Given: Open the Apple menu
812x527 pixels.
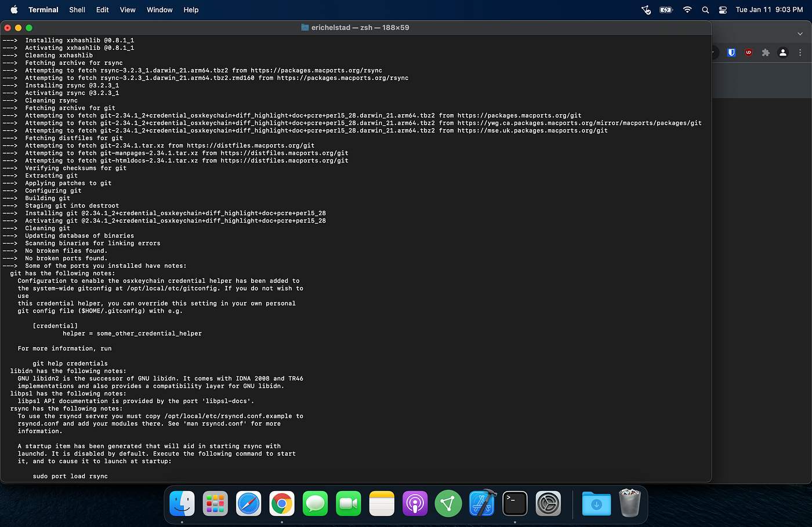Looking at the screenshot, I should point(14,9).
